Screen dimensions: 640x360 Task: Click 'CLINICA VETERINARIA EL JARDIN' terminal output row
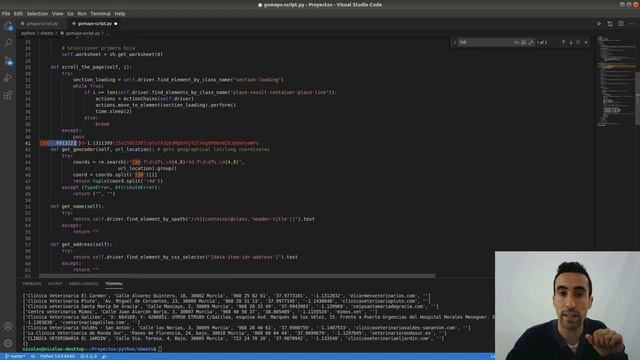pyautogui.click(x=233, y=338)
